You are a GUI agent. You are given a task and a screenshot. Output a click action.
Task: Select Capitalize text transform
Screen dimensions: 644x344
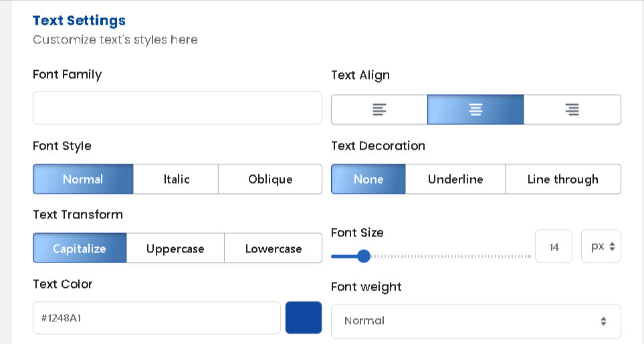point(80,248)
